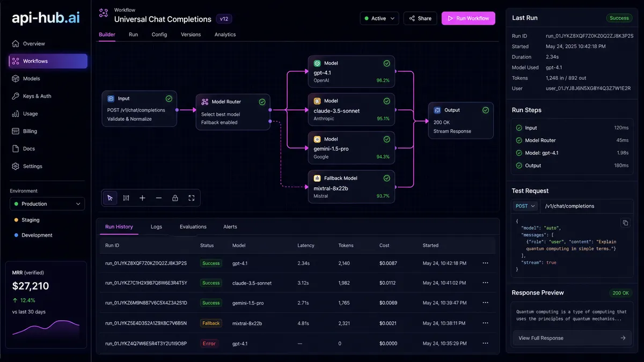The width and height of the screenshot is (644, 362).
Task: Open row menu for run ending J8K3P2S
Action: coord(485,263)
